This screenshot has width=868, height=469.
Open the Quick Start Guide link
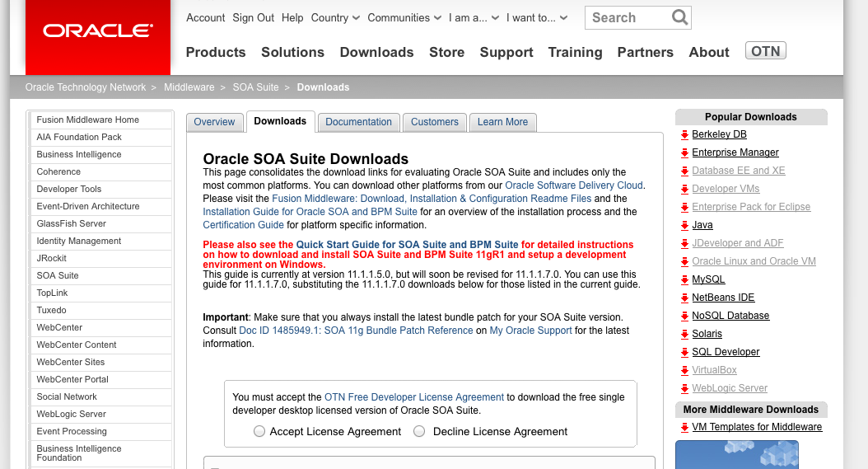408,245
